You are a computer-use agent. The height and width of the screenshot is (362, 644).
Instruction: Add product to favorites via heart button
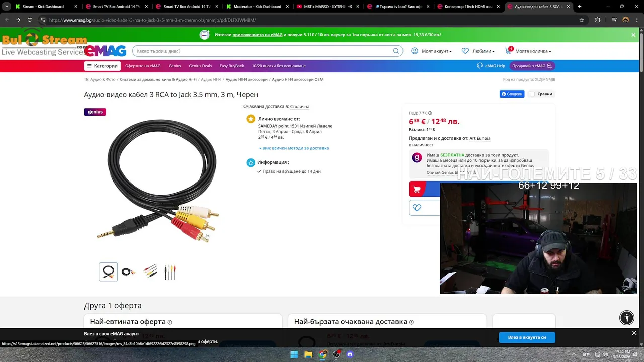pyautogui.click(x=417, y=208)
